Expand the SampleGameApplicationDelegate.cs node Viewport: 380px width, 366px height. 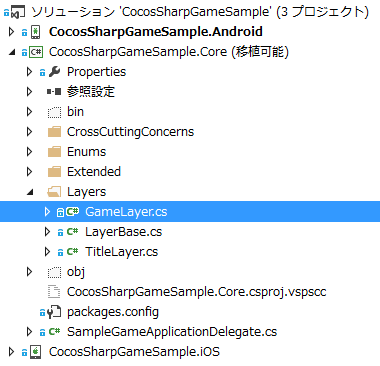(x=29, y=332)
